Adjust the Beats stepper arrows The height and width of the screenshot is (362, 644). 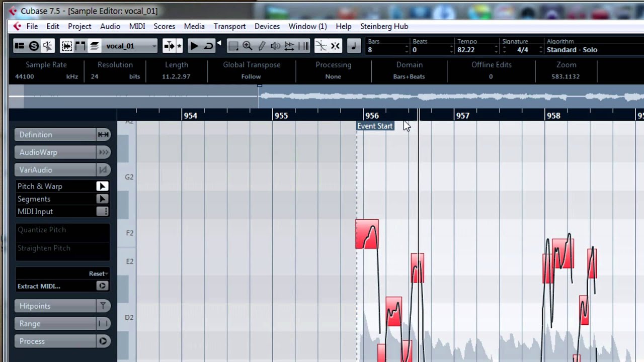[452, 50]
